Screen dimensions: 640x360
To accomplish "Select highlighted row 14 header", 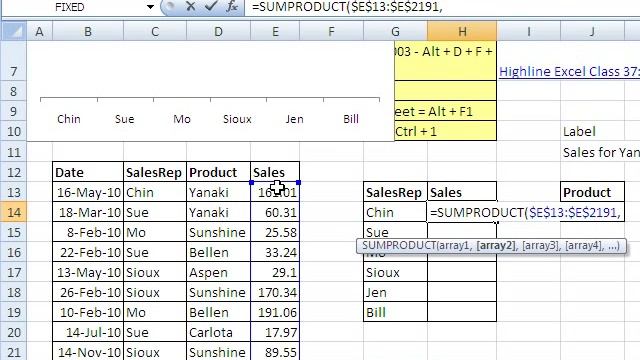I will [14, 212].
